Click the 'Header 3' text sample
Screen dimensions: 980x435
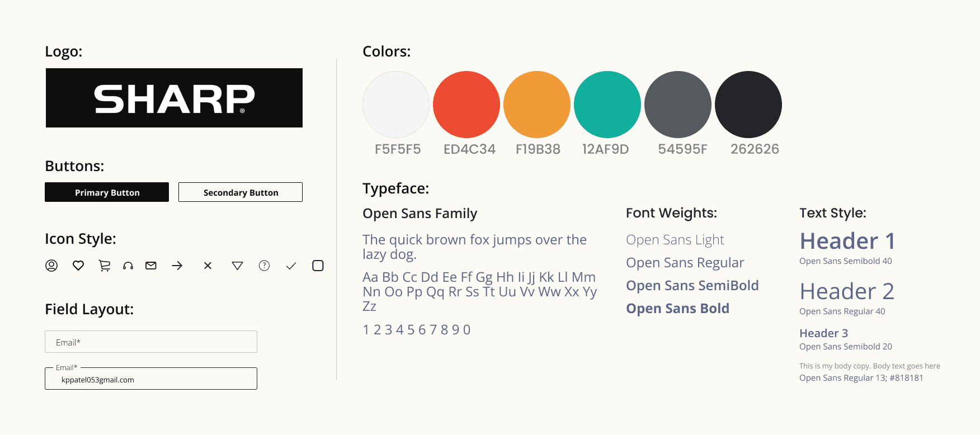tap(824, 333)
